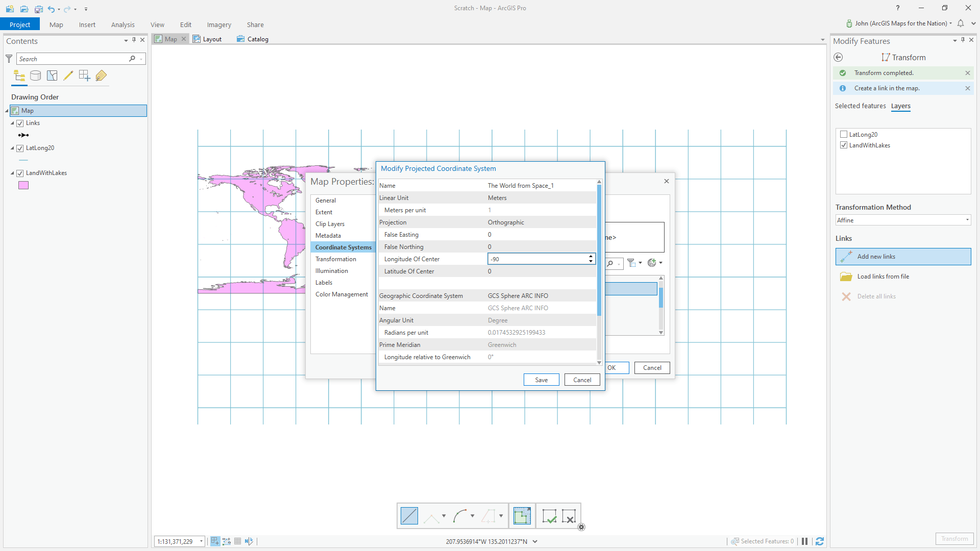Collapse the LandWithLakes layer in Contents
This screenshot has height=551, width=980.
click(12, 173)
